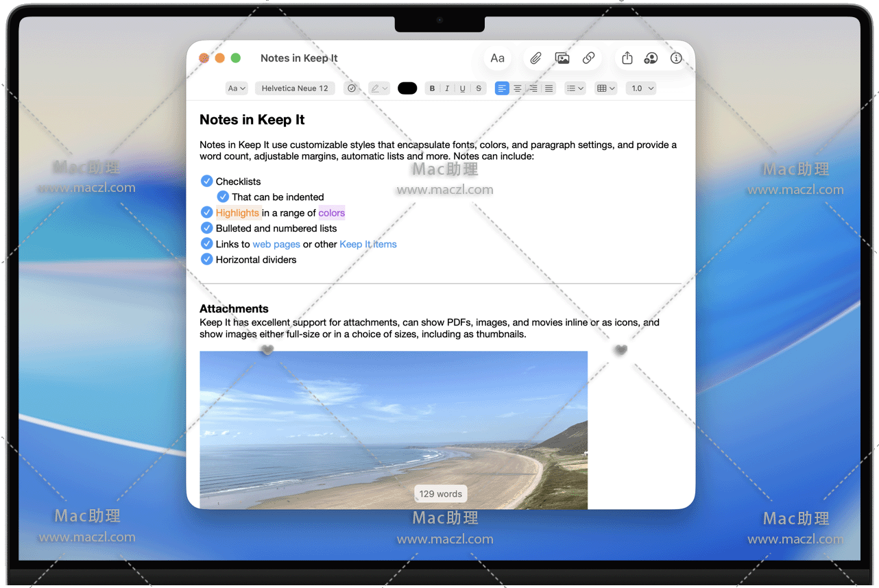Click the insert image icon
879x588 pixels.
click(562, 58)
